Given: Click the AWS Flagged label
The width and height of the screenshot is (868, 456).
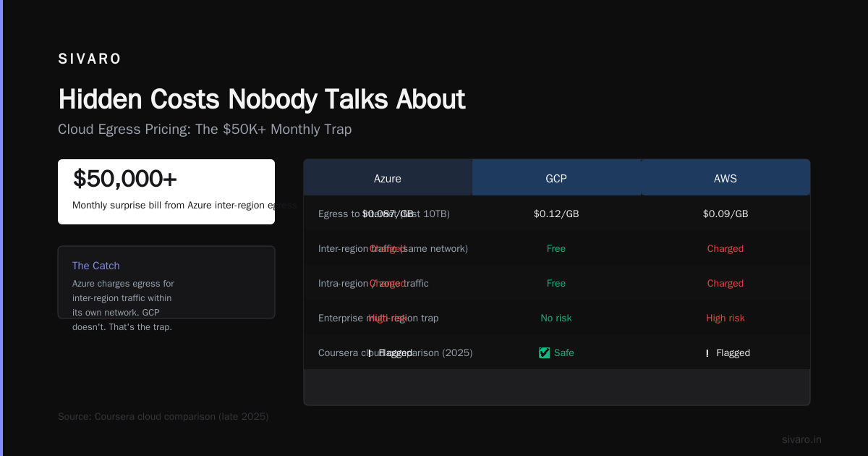Looking at the screenshot, I should tap(733, 352).
